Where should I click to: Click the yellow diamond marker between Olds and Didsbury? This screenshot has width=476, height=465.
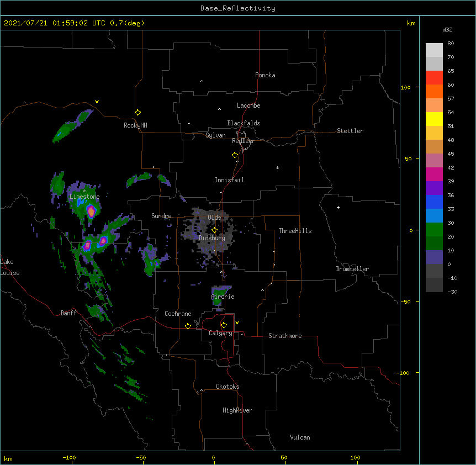[214, 230]
